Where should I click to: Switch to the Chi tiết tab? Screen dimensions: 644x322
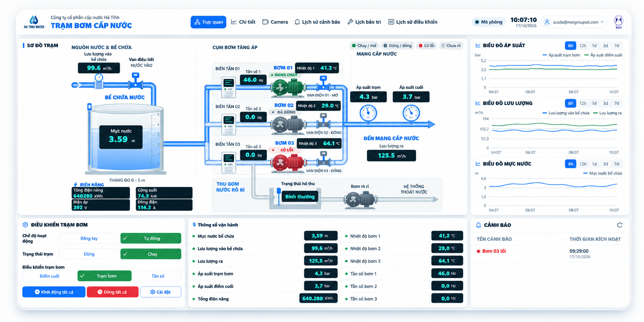pyautogui.click(x=243, y=22)
